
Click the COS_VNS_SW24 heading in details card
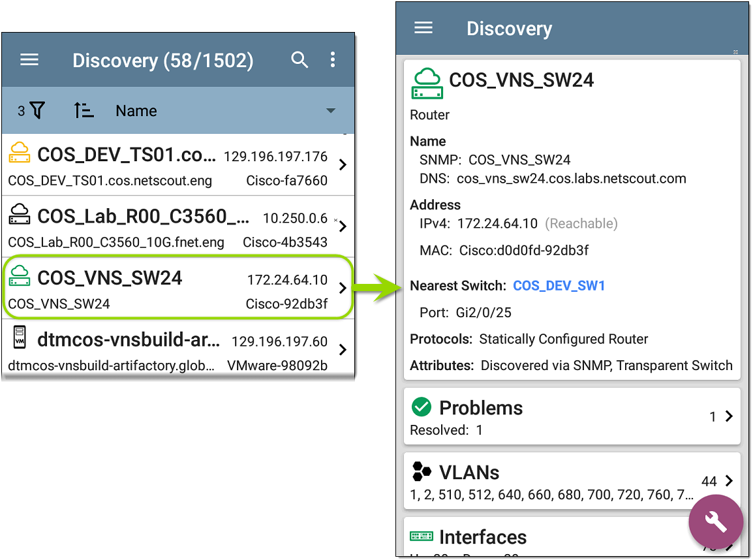point(521,80)
